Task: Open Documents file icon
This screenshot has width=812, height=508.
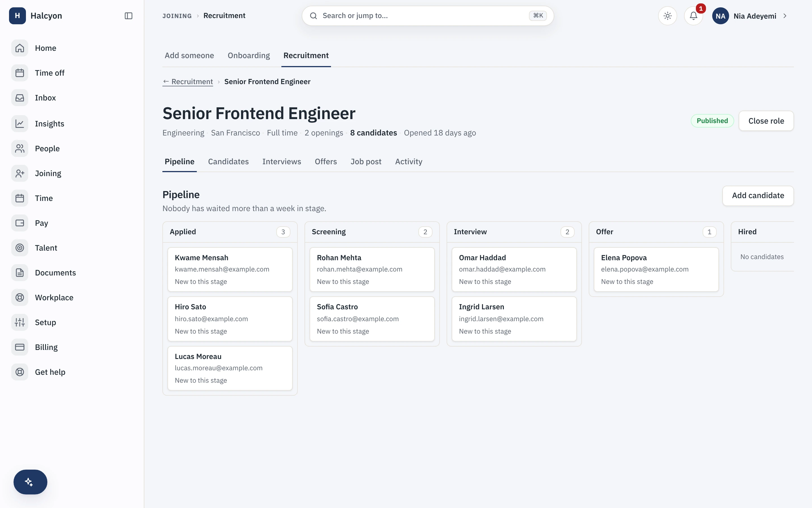Action: [x=20, y=273]
